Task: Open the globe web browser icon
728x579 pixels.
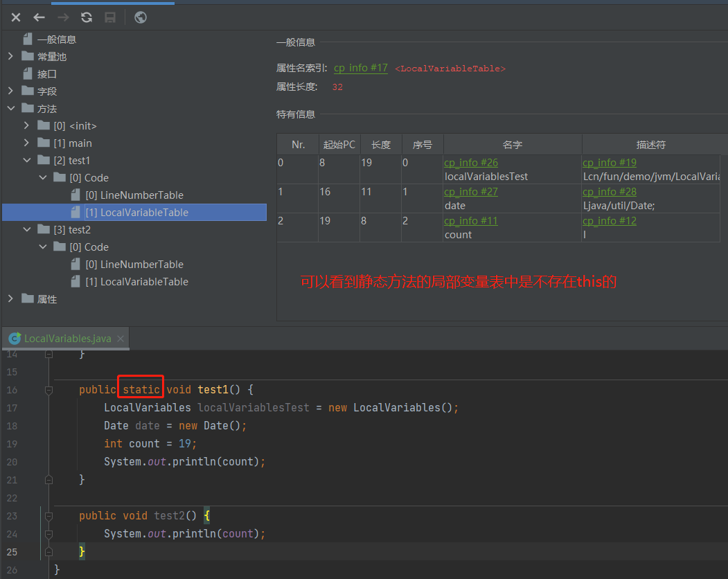Action: [141, 17]
